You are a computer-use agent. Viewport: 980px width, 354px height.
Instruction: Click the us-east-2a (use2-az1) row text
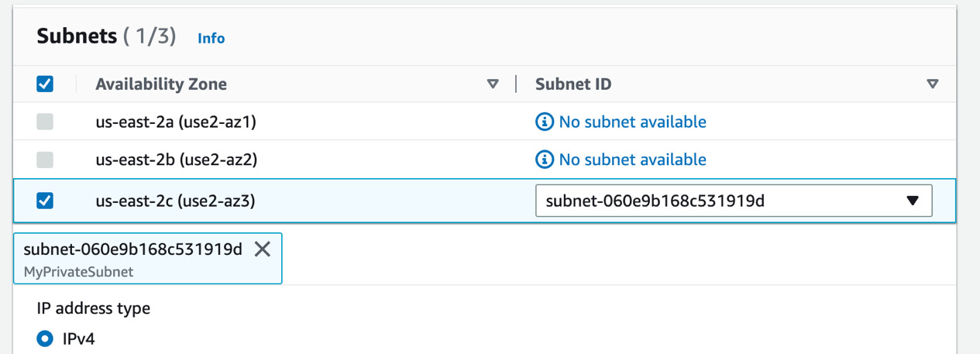coord(176,122)
